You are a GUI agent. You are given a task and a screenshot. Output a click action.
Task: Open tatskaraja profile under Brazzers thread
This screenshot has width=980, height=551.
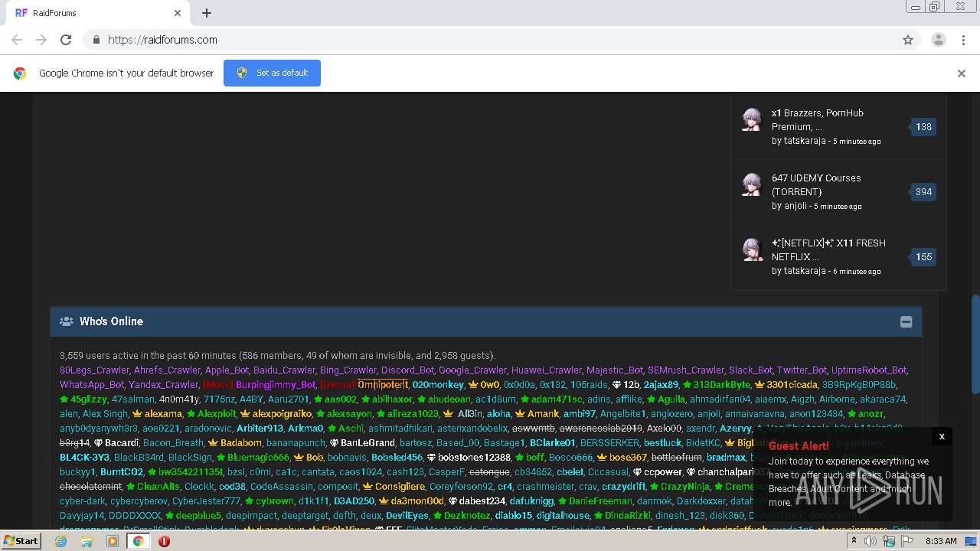[x=805, y=141]
